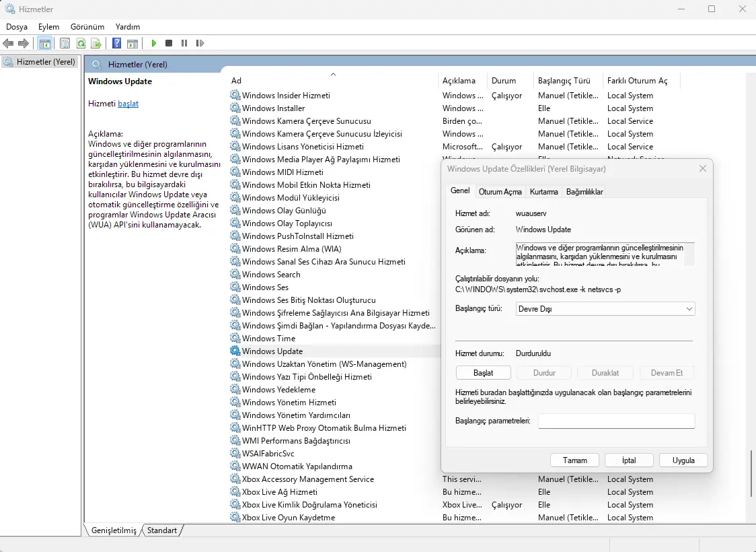This screenshot has width=756, height=552.
Task: Open the Yardım menu
Action: pos(128,27)
